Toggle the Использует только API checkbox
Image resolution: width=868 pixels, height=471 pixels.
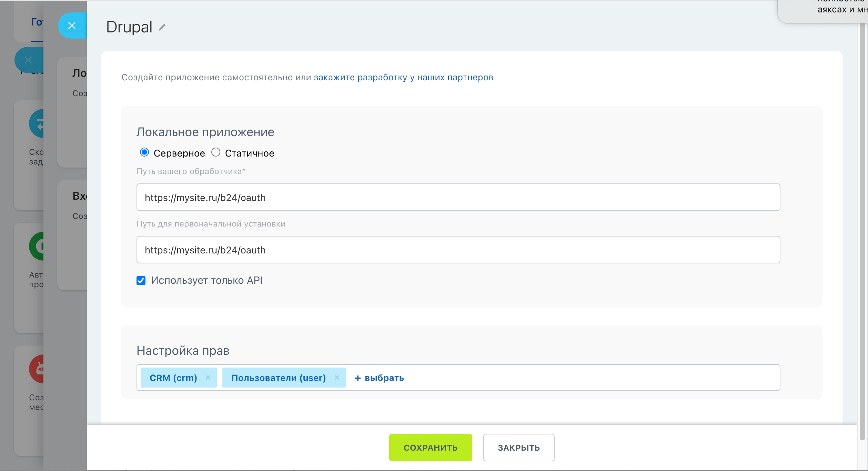click(x=141, y=281)
